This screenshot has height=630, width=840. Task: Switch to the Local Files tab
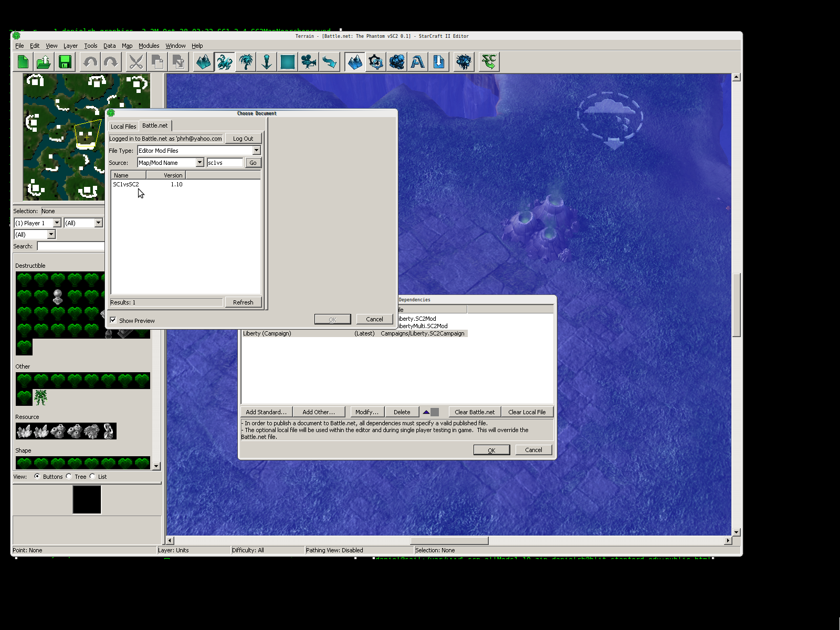tap(123, 127)
